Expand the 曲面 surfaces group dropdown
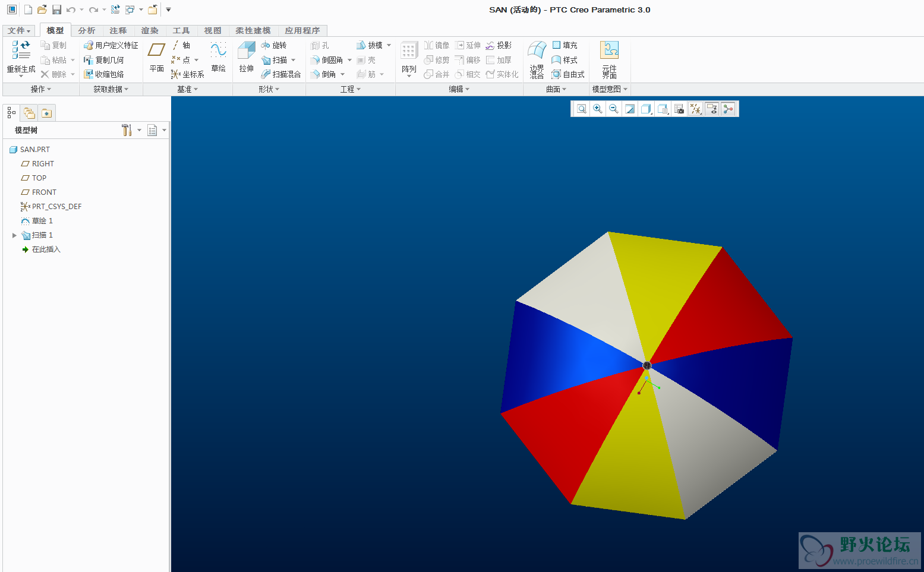This screenshot has height=572, width=924. [x=556, y=89]
